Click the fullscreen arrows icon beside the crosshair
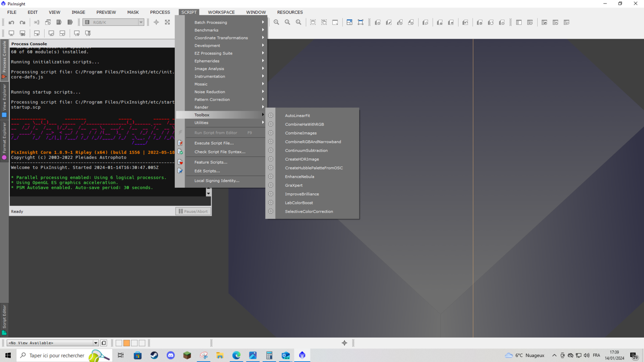644x362 pixels. click(167, 22)
